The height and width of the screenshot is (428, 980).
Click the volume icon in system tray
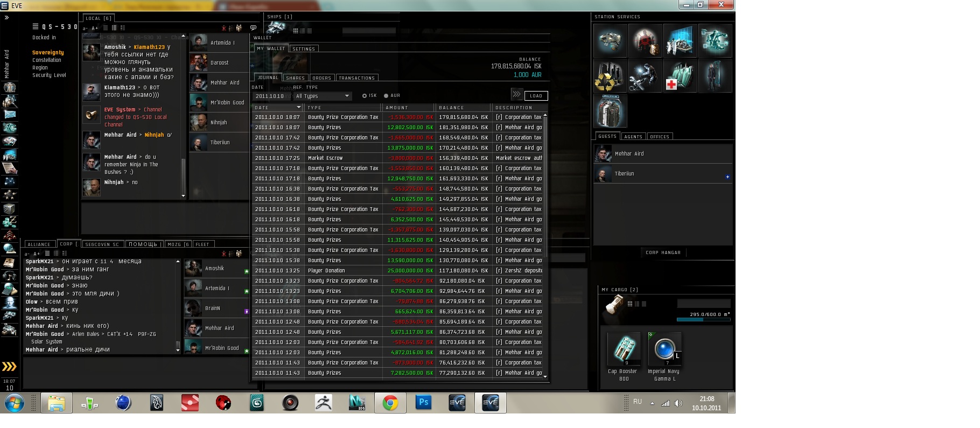[x=678, y=403]
